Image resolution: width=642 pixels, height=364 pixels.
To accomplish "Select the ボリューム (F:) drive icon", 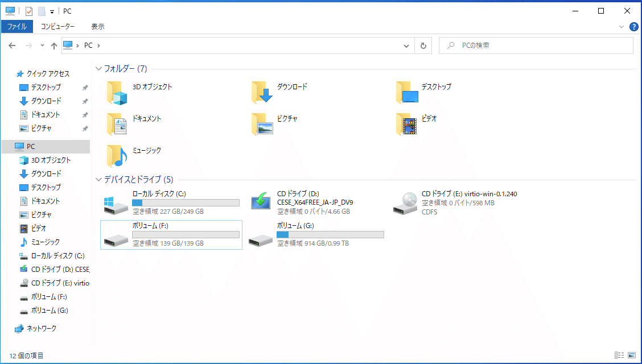I will pos(116,241).
